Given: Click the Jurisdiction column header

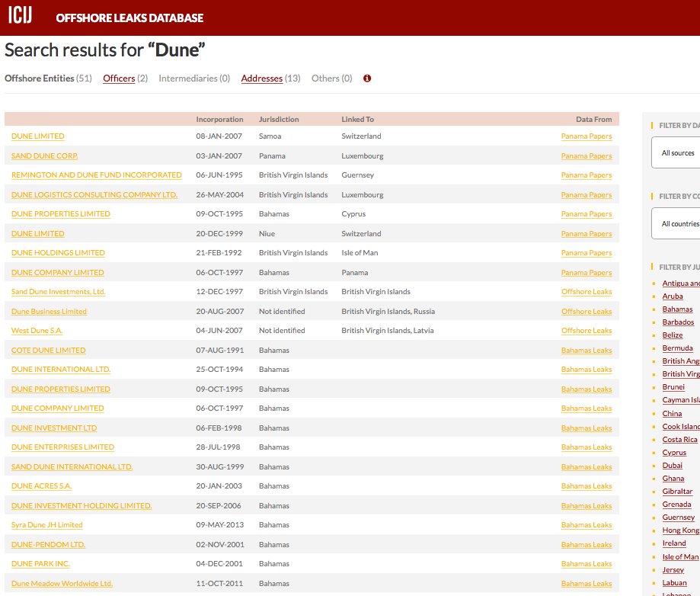Looking at the screenshot, I should click(279, 120).
